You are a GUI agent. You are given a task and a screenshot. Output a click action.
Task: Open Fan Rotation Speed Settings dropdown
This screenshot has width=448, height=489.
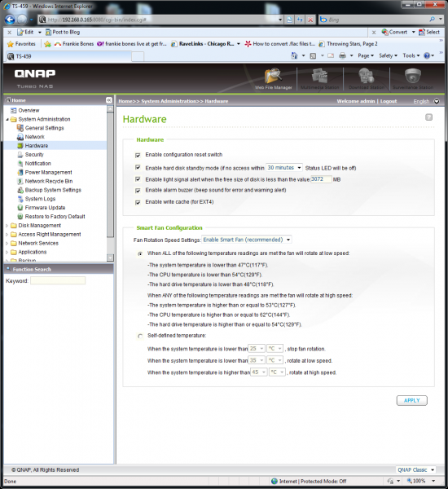[247, 240]
